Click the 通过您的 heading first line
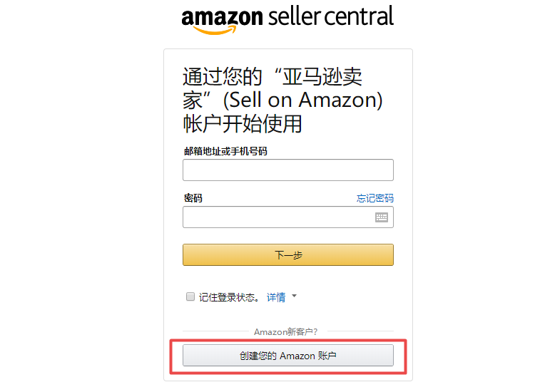540x392 pixels. (272, 76)
